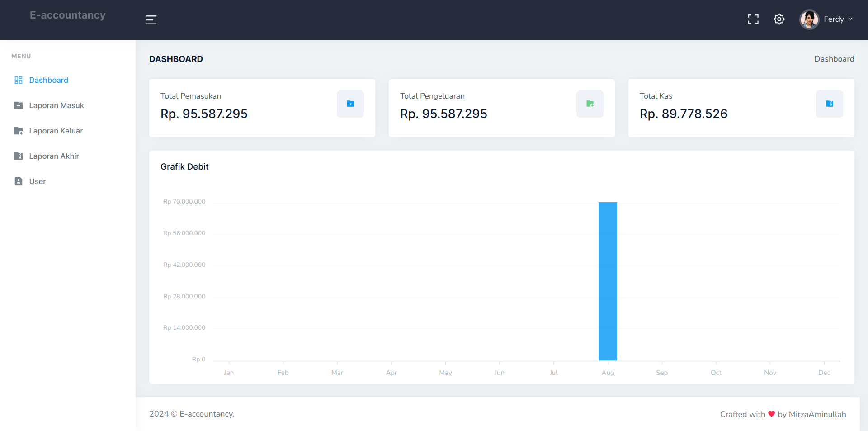Go to Laporan Akhir page
The width and height of the screenshot is (868, 431).
[x=54, y=156]
